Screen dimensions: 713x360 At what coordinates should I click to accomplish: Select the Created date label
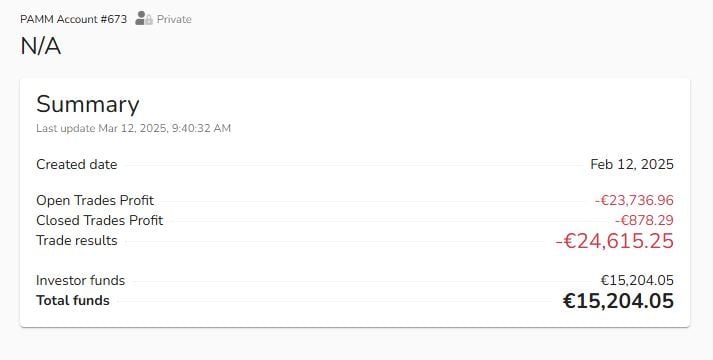76,164
